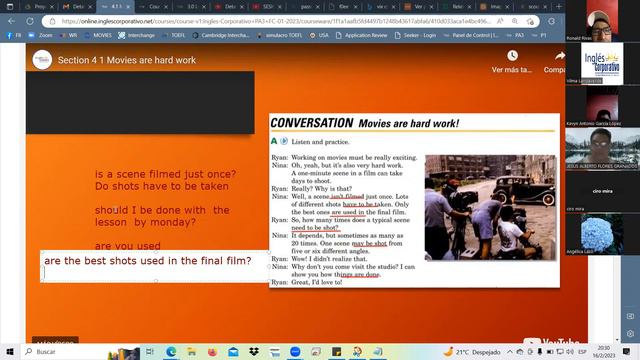Open the tab actions menu icon
This screenshot has height=360, width=640.
click(x=10, y=7)
